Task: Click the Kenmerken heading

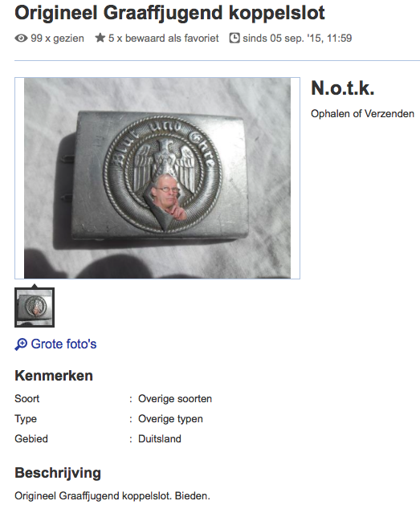Action: 54,376
